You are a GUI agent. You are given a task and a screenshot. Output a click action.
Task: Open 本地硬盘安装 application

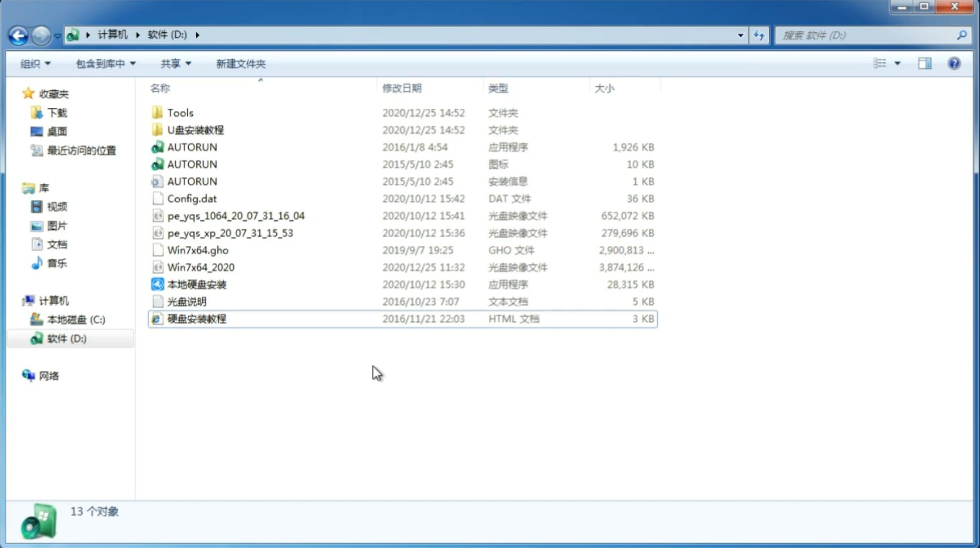[196, 284]
